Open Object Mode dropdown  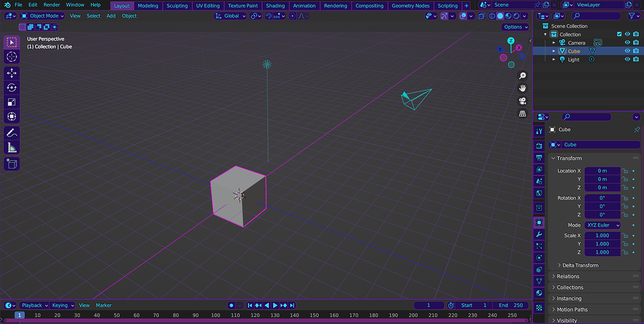click(42, 16)
